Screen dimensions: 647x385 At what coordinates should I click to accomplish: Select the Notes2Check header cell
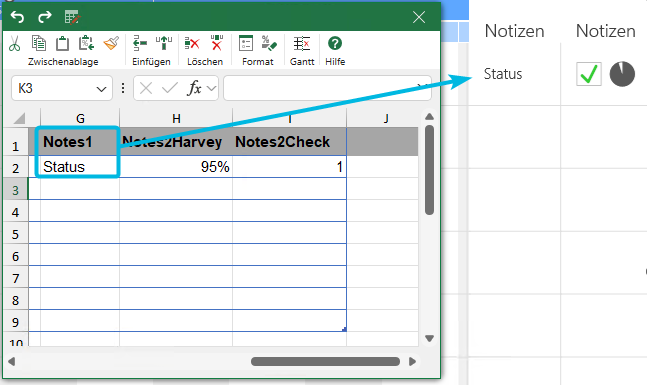(290, 142)
